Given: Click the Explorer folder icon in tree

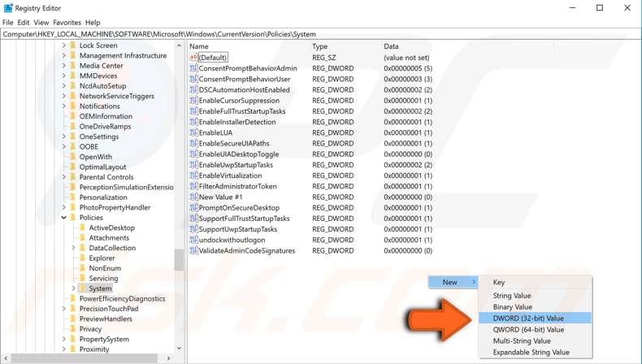Looking at the screenshot, I should 82,258.
